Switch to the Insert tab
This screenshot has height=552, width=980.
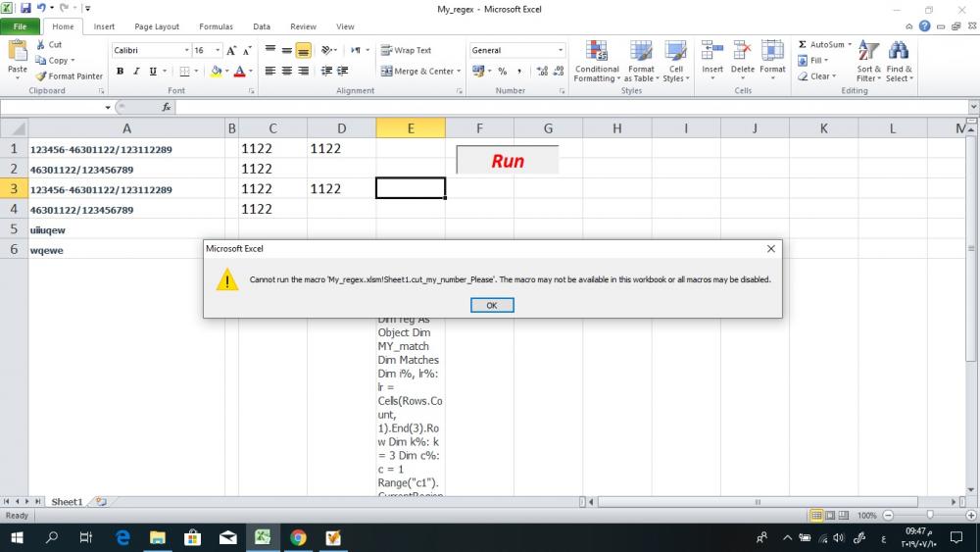point(105,26)
